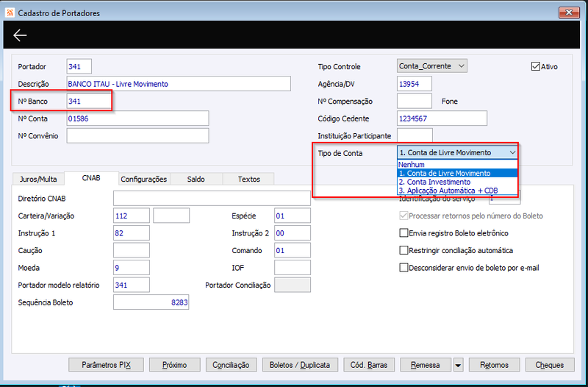588x387 pixels.
Task: Click into the Nº Banco field
Action: point(89,101)
